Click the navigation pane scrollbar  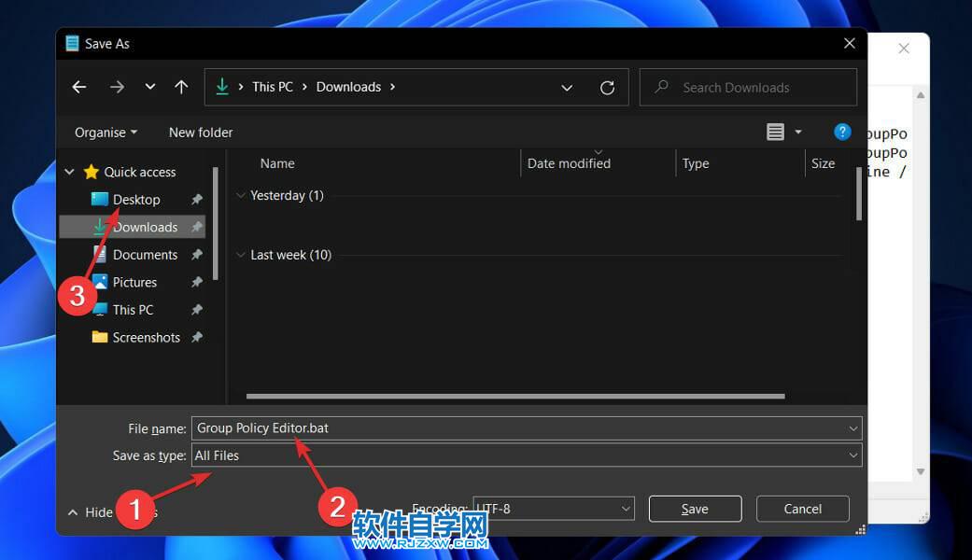coord(215,224)
